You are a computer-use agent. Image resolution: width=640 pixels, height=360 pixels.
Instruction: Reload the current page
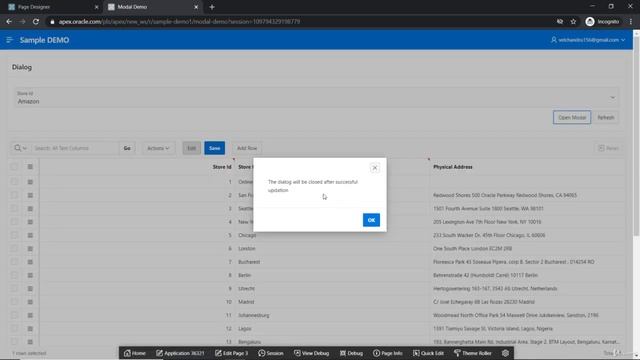(36, 22)
